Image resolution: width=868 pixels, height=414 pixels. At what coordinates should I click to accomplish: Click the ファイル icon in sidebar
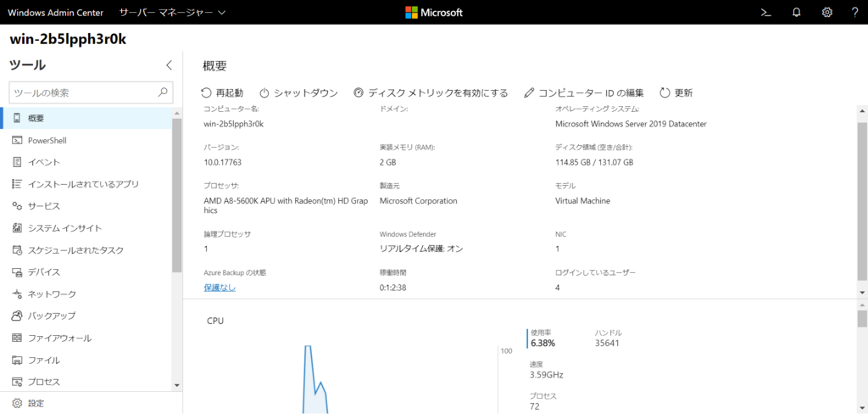pyautogui.click(x=17, y=361)
